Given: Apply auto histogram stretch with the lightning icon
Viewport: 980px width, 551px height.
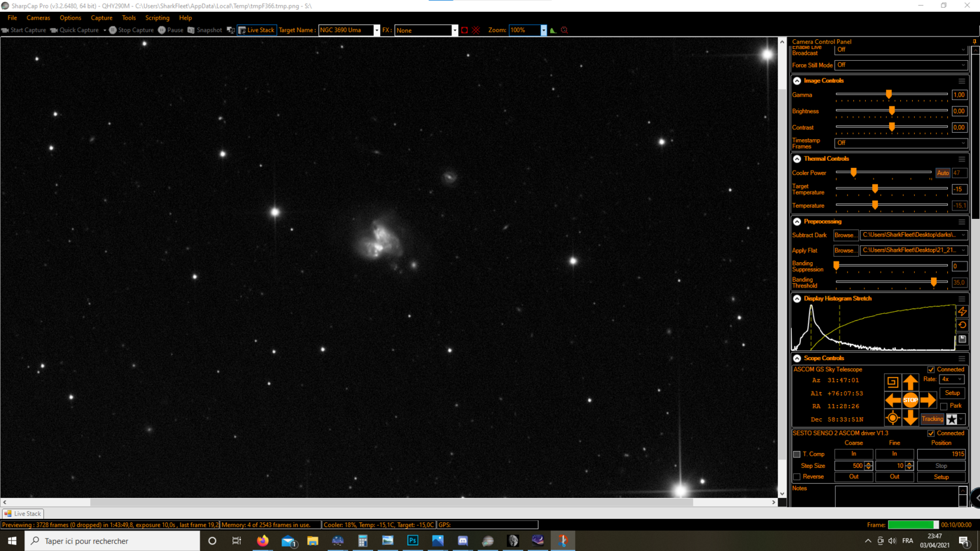Looking at the screenshot, I should pos(962,312).
